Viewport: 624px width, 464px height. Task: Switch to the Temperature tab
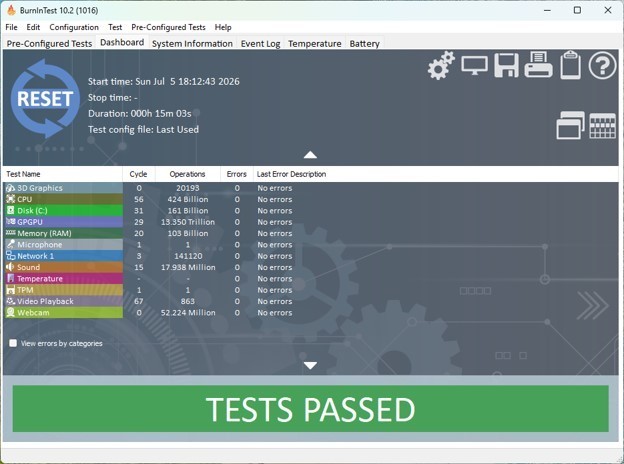315,43
